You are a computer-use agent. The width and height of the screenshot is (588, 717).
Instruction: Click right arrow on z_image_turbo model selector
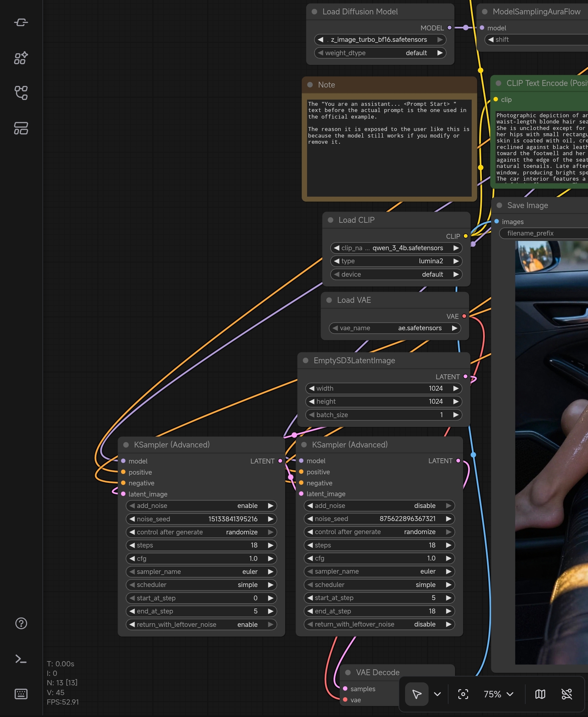point(440,40)
